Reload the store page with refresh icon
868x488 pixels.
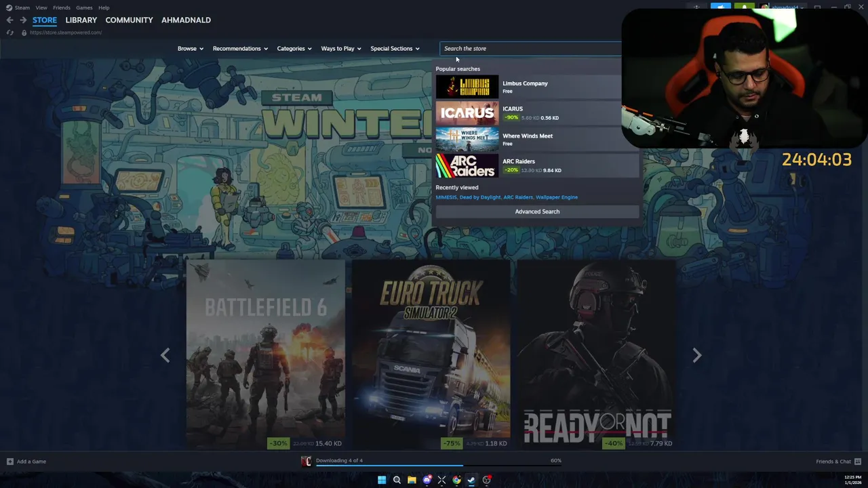[9, 33]
